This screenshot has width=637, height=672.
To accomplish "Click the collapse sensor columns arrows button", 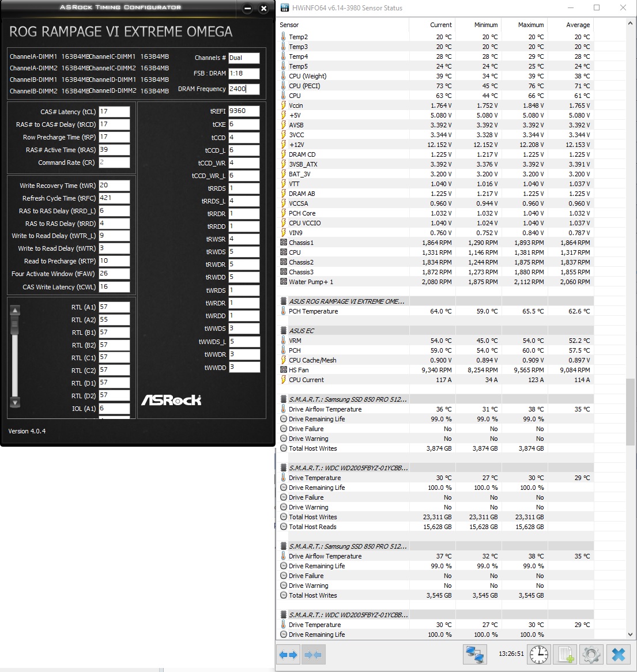I will (313, 655).
